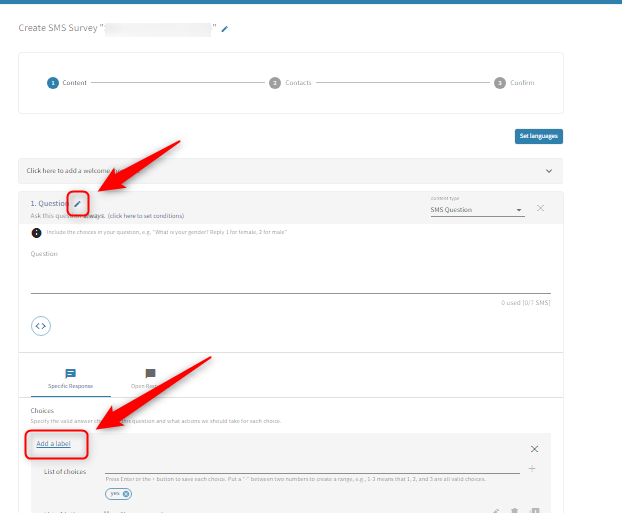Click the 'Add a label' link

(x=53, y=443)
